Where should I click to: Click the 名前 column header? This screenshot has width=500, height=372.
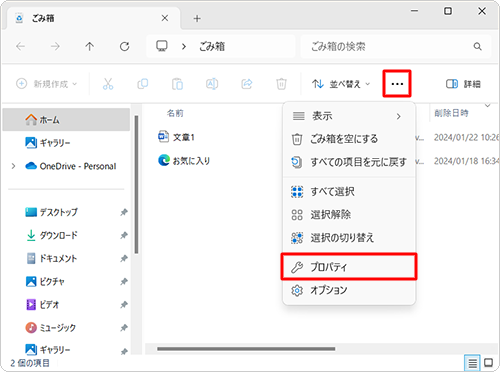[175, 113]
